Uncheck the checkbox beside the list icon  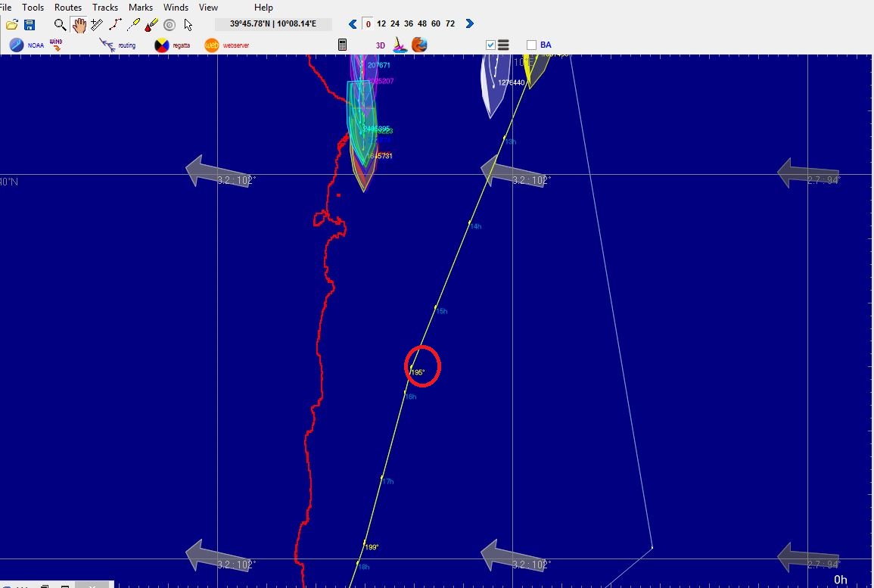pyautogui.click(x=490, y=45)
